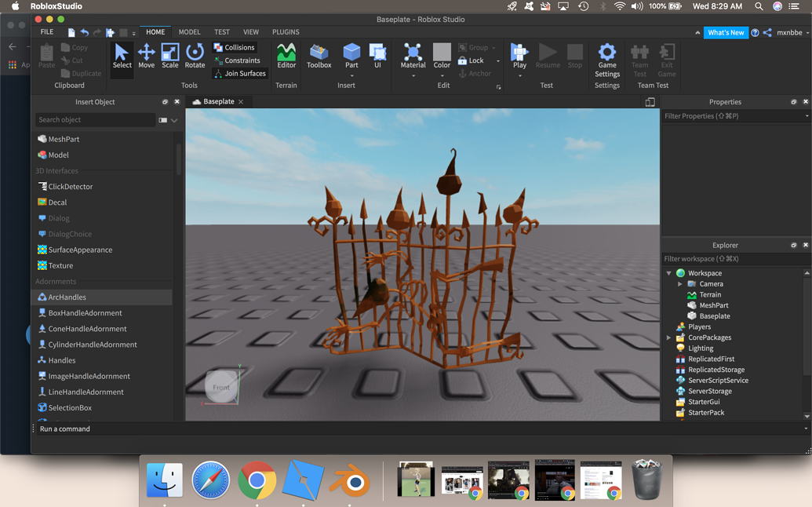Click the Search object field
This screenshot has width=812, height=507.
coord(95,119)
